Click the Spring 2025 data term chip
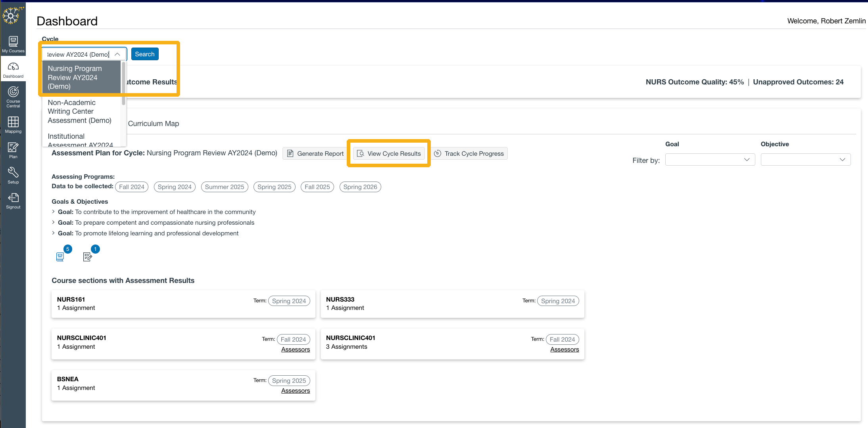The height and width of the screenshot is (428, 868). pos(275,187)
